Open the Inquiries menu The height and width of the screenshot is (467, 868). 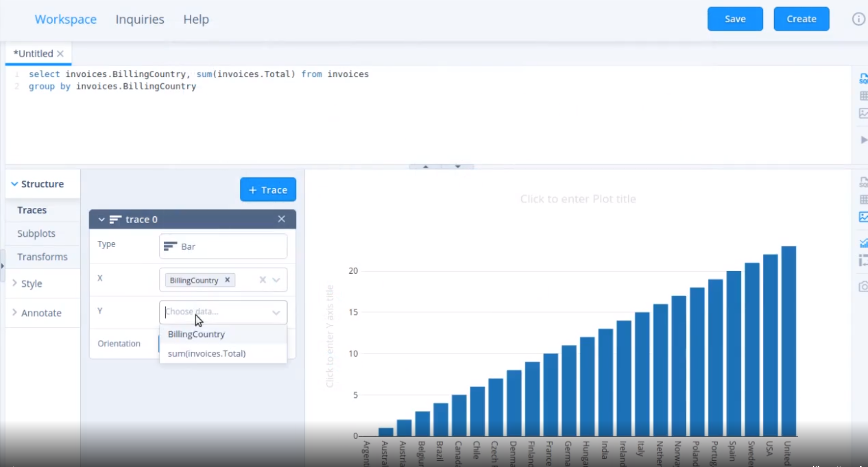click(140, 19)
